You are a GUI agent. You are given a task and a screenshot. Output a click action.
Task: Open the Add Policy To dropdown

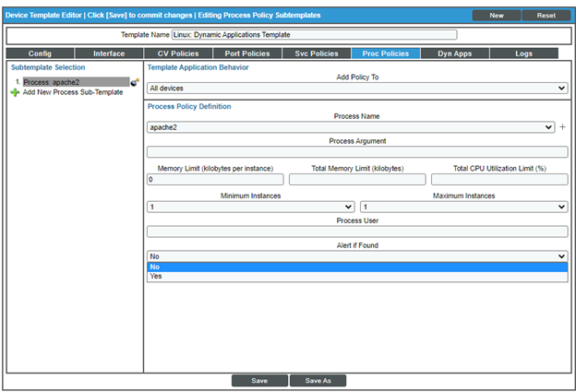357,89
